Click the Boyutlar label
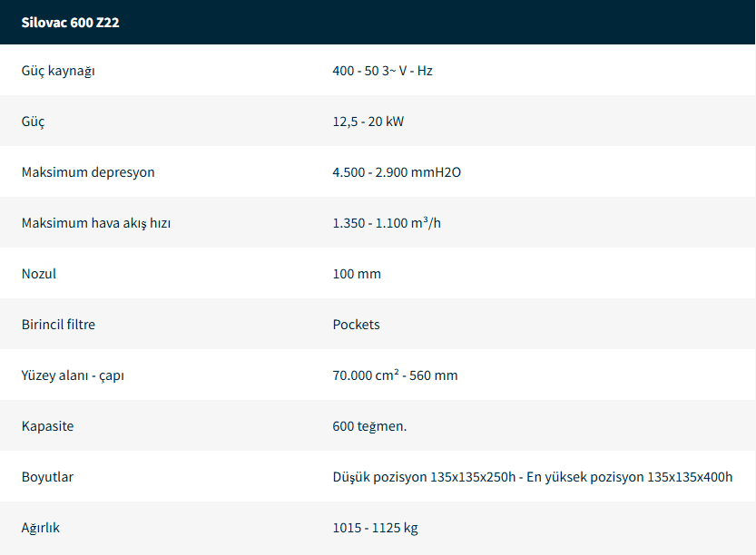The width and height of the screenshot is (756, 555). 47,477
